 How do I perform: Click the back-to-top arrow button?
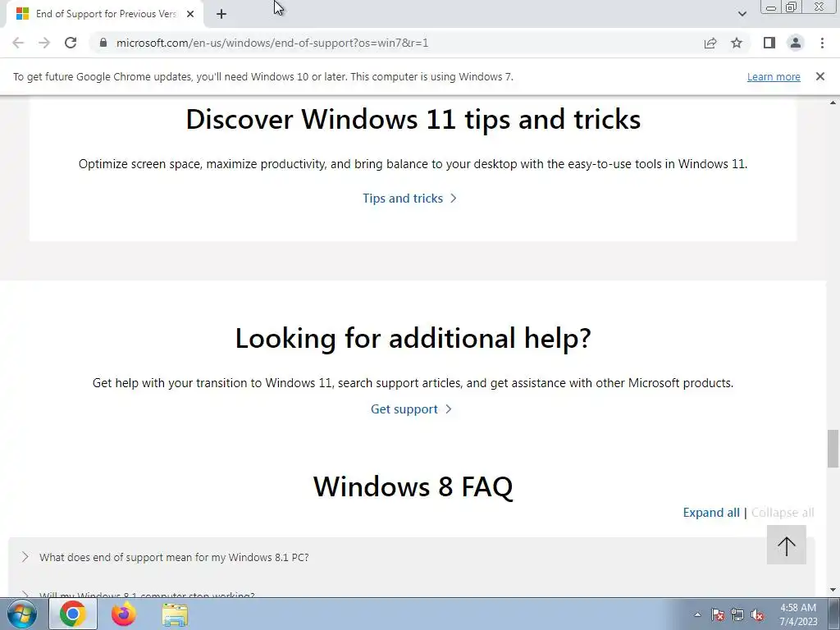click(x=787, y=545)
